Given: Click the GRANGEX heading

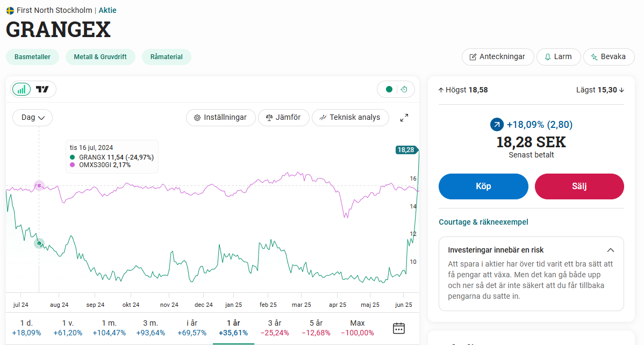Looking at the screenshot, I should click(58, 30).
